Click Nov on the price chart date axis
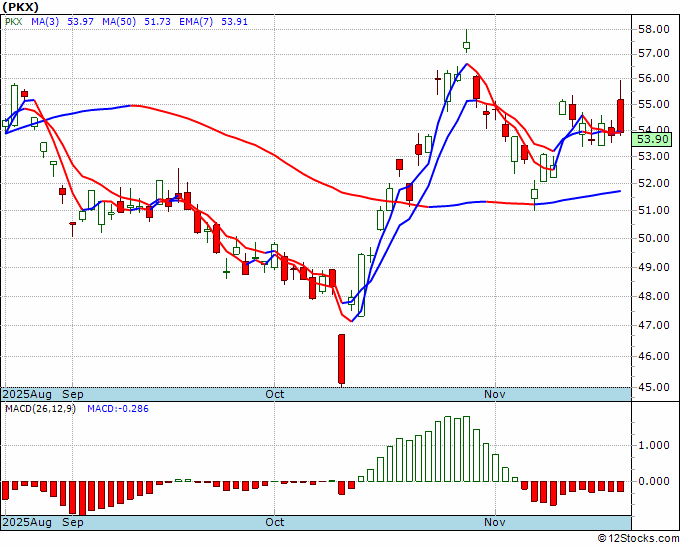 pyautogui.click(x=495, y=395)
